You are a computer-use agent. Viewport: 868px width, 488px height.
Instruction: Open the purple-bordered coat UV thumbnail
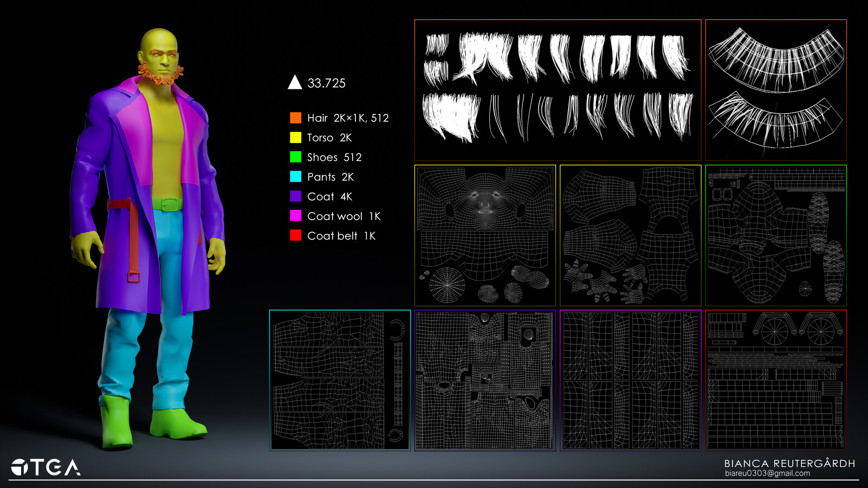click(x=485, y=380)
